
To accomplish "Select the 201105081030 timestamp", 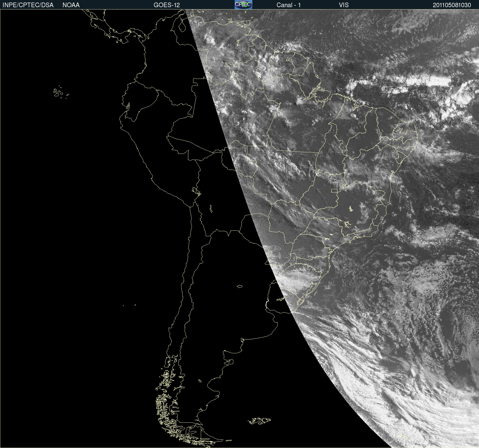I will [452, 5].
